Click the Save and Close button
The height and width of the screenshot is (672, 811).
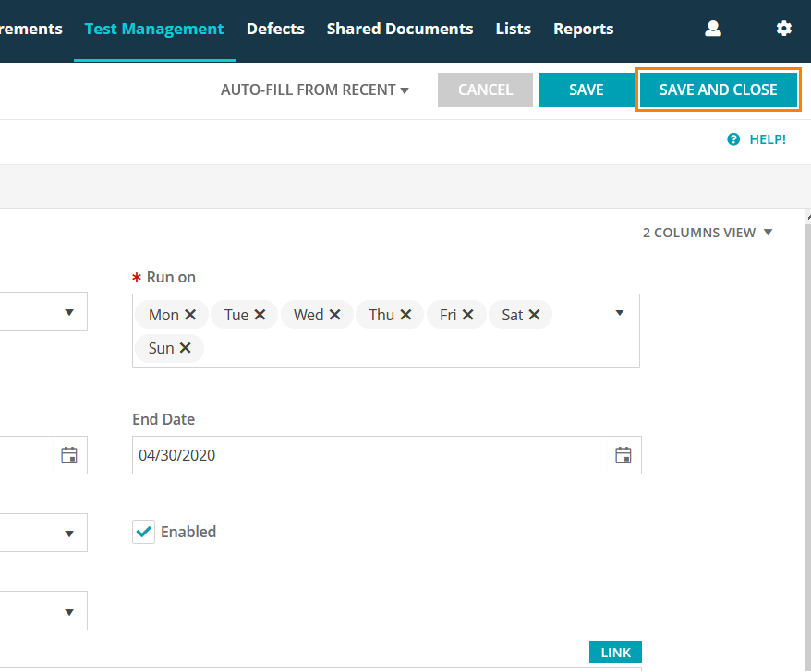coord(718,90)
